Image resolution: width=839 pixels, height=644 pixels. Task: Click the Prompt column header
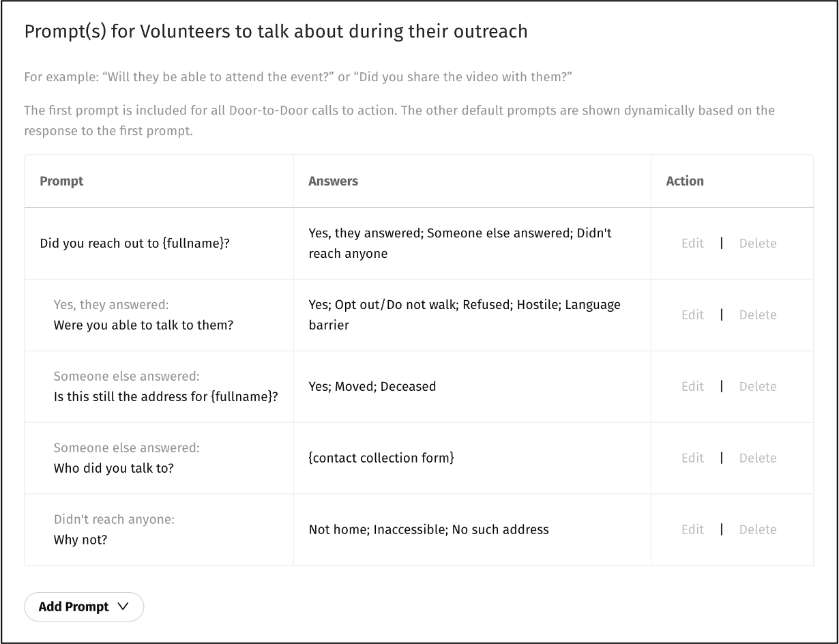(61, 181)
